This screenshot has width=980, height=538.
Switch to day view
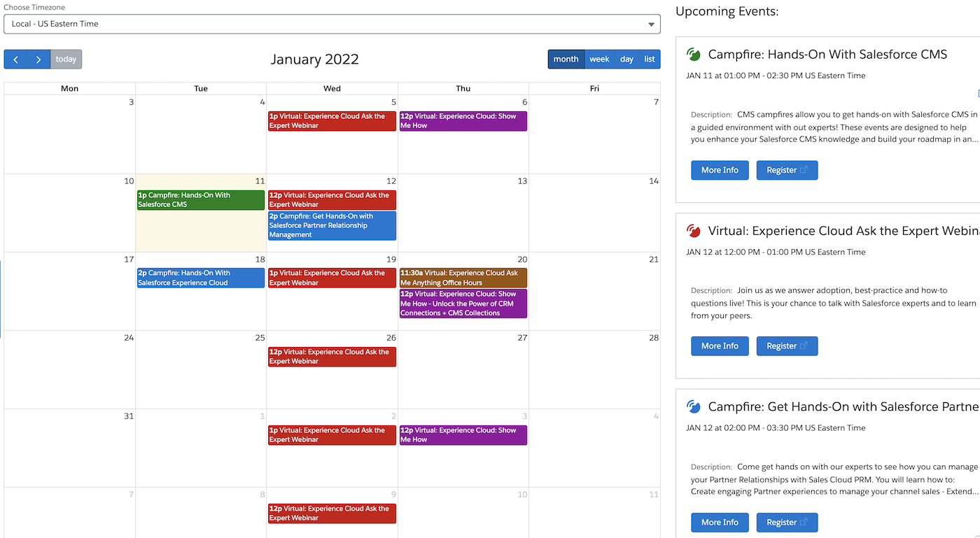point(626,59)
